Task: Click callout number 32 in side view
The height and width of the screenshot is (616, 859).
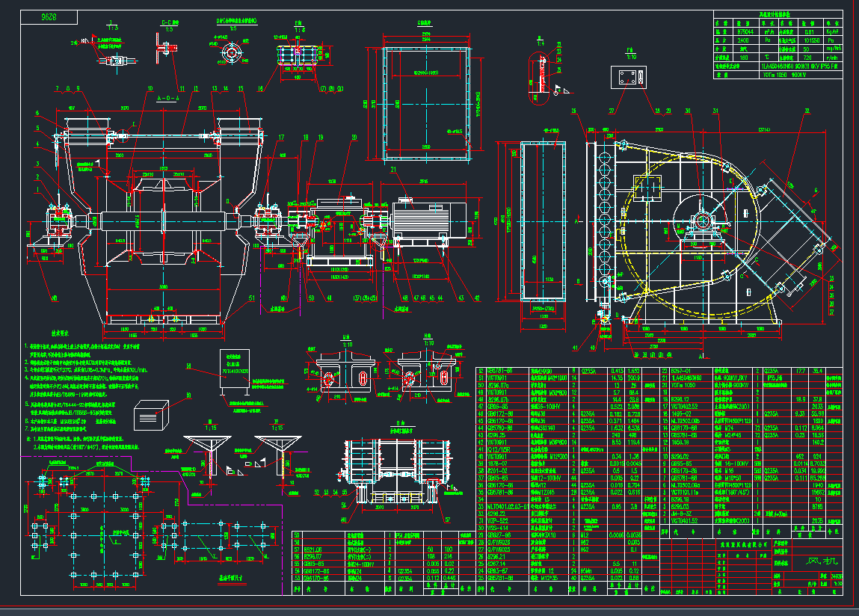Action: (x=807, y=111)
